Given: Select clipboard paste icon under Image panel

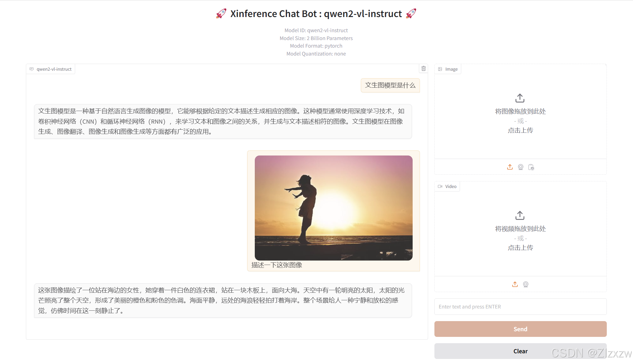Looking at the screenshot, I should 531,167.
